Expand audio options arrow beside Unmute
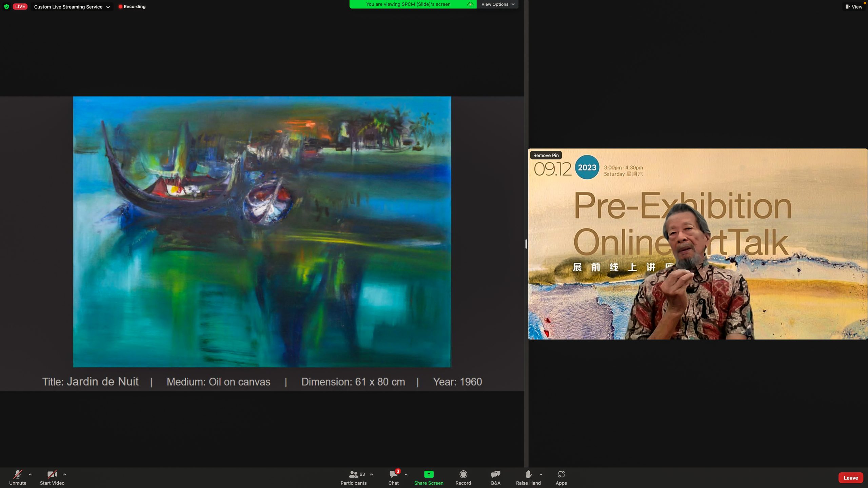The height and width of the screenshot is (488, 868). click(30, 474)
